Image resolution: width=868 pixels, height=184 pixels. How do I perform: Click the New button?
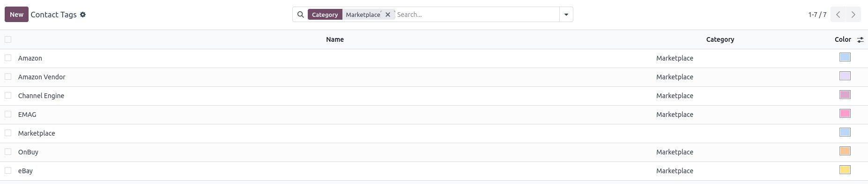tap(16, 15)
